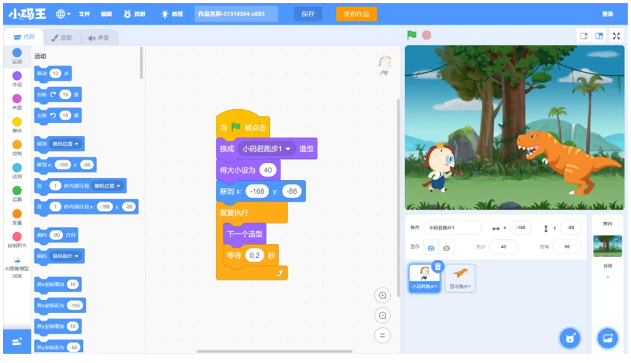The image size is (631, 363).
Task: Hide the sprite using the crossed-eye toggle
Action: tap(446, 248)
